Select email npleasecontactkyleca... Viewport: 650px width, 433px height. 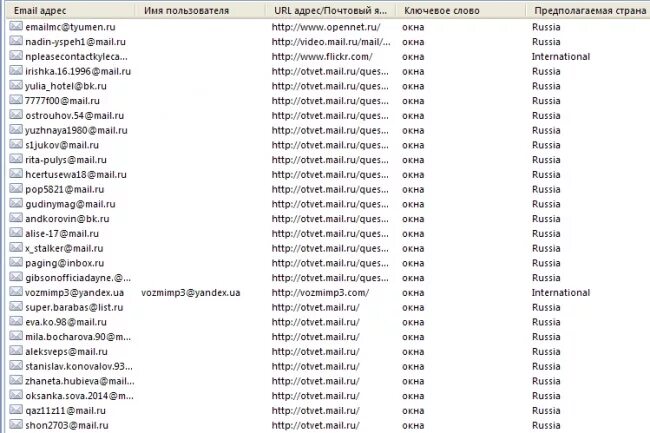[x=76, y=56]
